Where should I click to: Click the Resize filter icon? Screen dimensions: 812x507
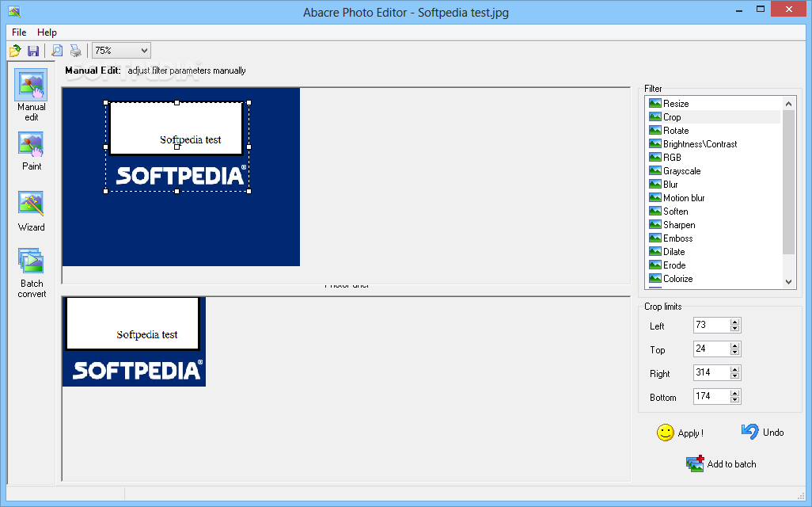(655, 103)
